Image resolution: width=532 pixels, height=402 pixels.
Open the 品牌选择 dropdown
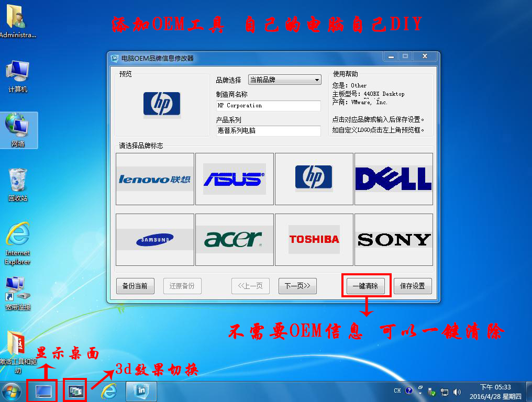(x=285, y=80)
